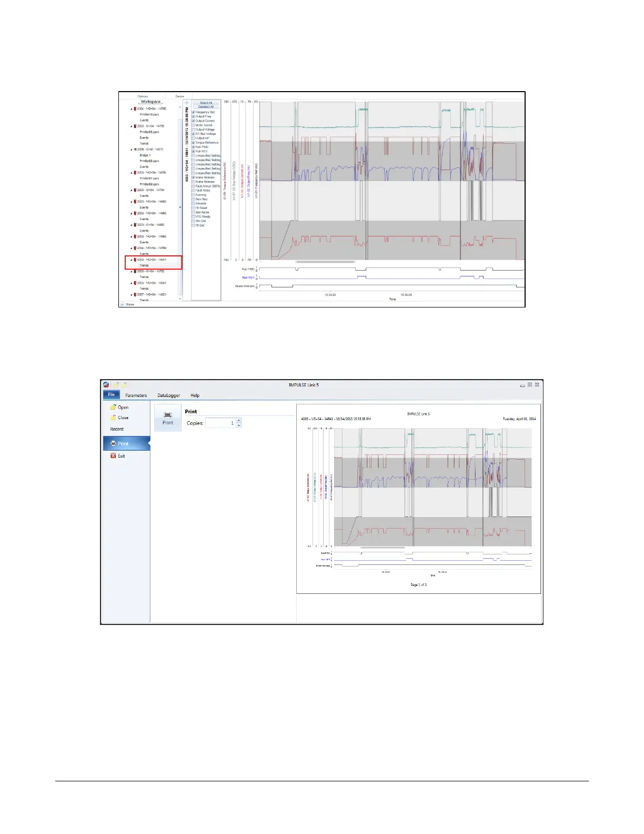Collapse the signal list with the left-arrow button
Screen dimensions: 644x834
pyautogui.click(x=187, y=103)
